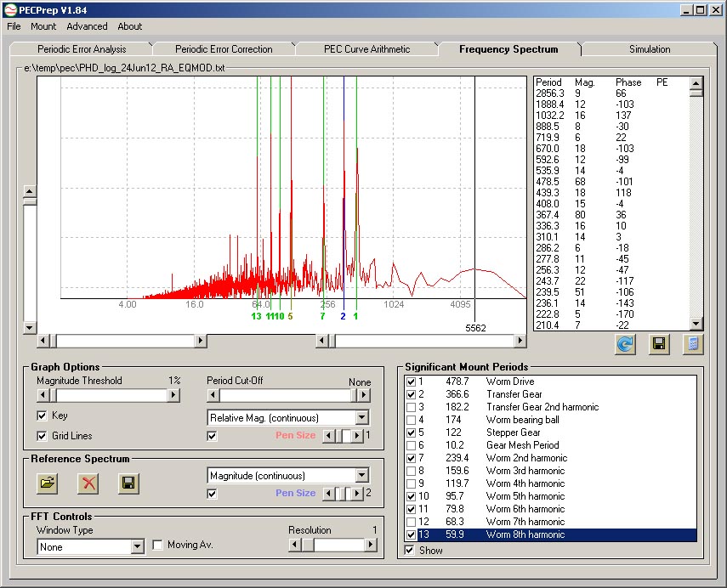
Task: Increase graph Pen Size 1
Action: pyautogui.click(x=356, y=436)
